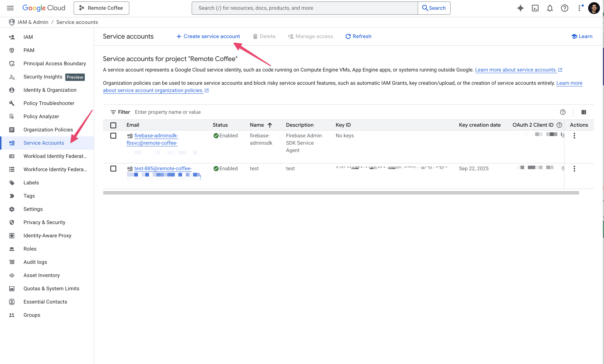Open the help question mark menu
The image size is (604, 364).
click(564, 8)
